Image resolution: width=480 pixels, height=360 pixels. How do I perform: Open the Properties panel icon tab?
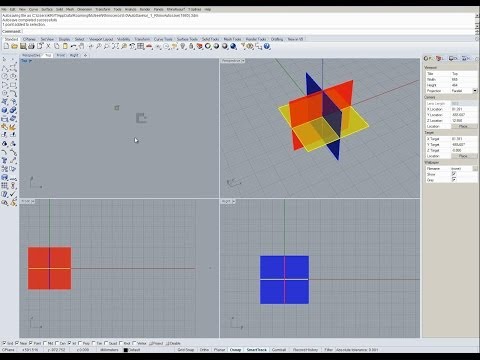click(428, 58)
